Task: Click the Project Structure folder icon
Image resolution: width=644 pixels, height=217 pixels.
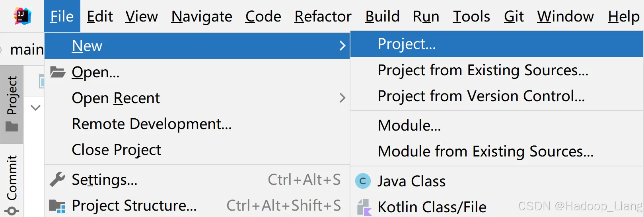Action: tap(57, 206)
